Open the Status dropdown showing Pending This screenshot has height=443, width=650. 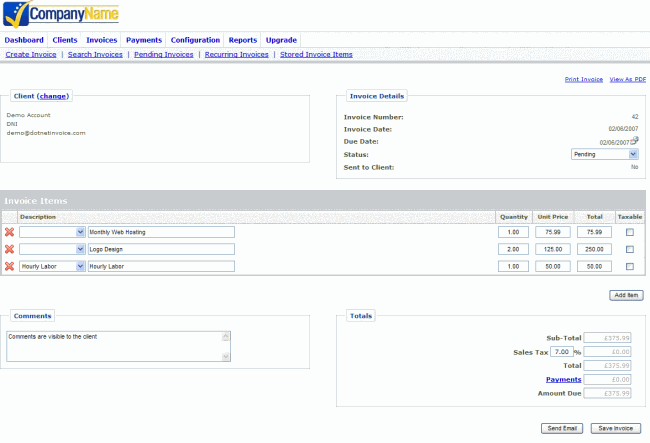pyautogui.click(x=604, y=154)
